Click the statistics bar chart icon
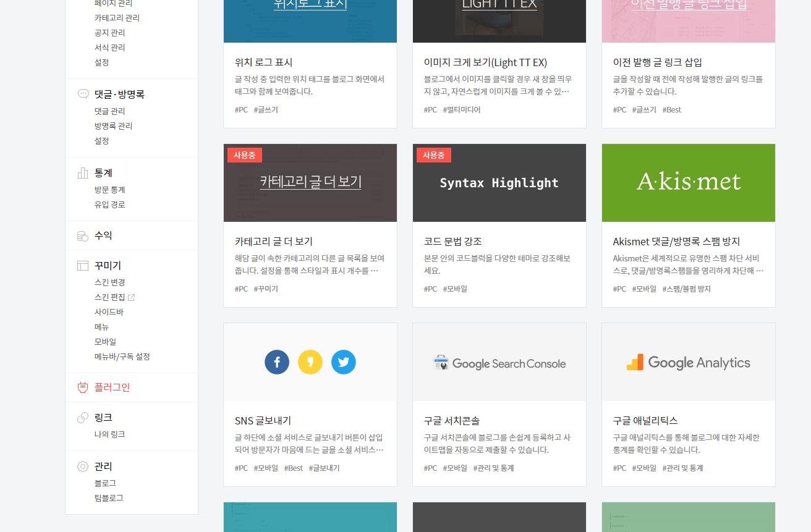 pos(83,173)
